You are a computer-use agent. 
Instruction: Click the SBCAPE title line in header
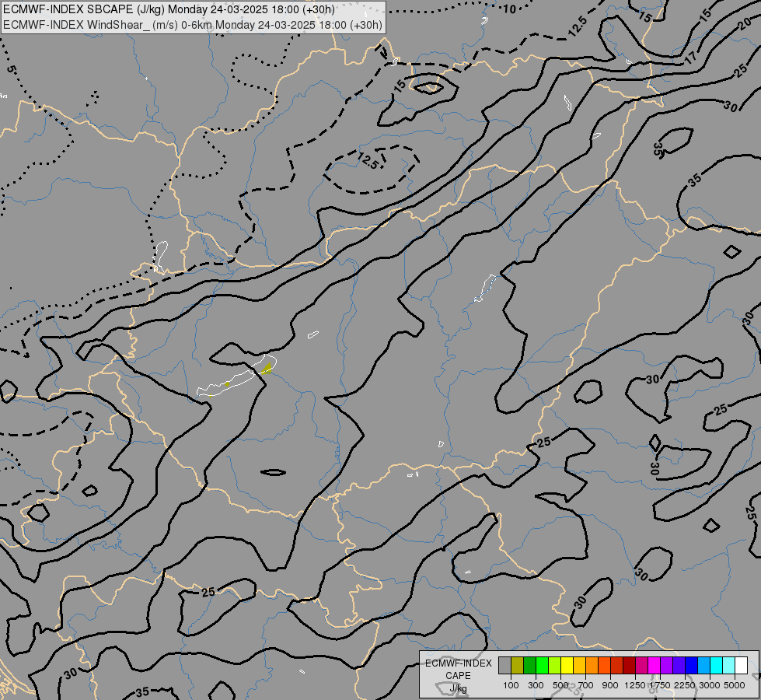[169, 9]
